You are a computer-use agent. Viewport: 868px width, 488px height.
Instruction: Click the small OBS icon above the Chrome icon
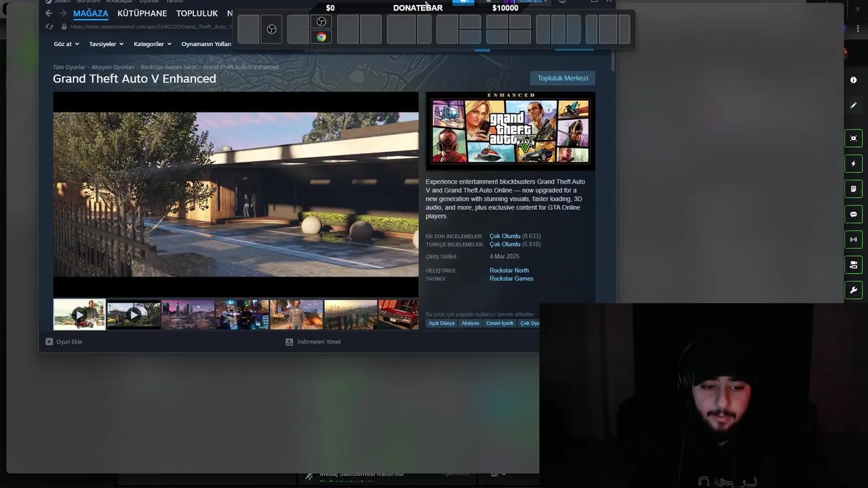(x=321, y=22)
